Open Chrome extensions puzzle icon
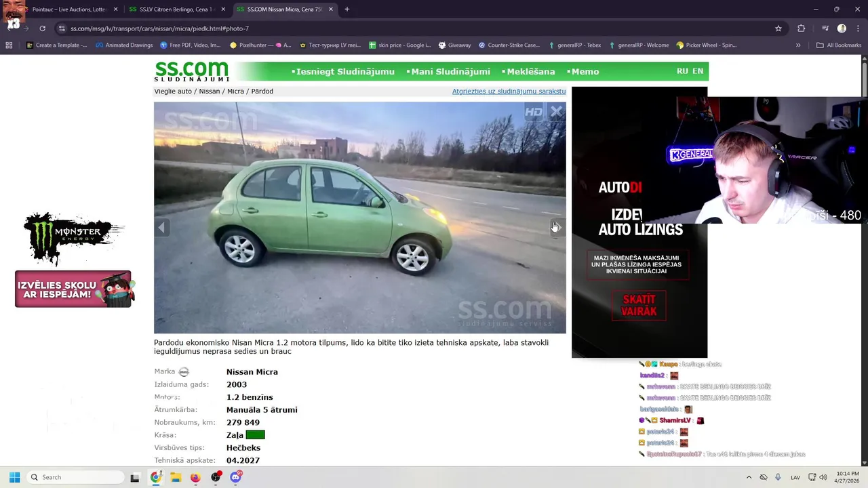 [x=802, y=28]
